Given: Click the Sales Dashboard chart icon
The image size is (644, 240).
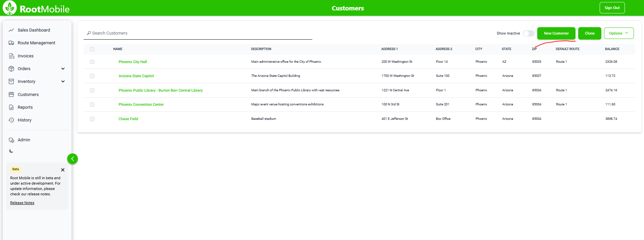Looking at the screenshot, I should click(x=11, y=30).
